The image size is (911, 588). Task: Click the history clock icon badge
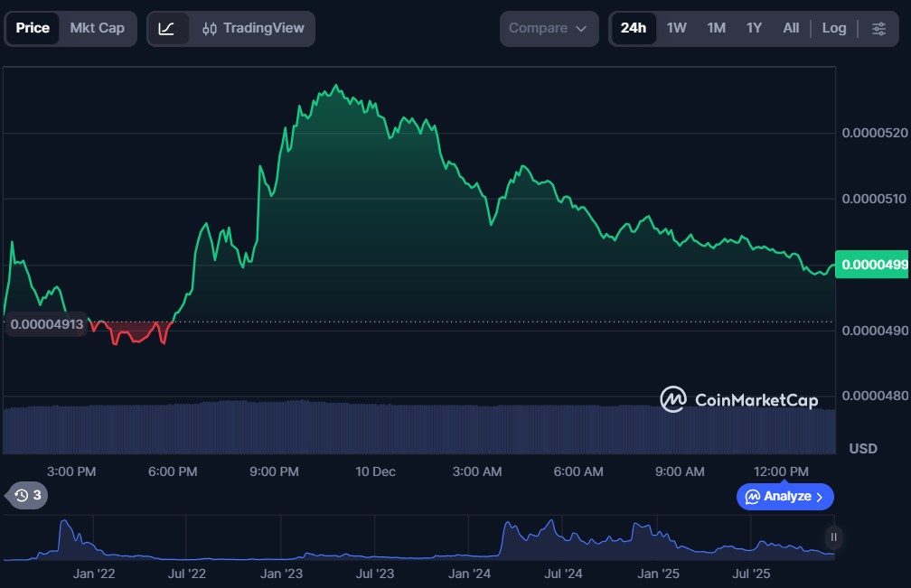click(27, 495)
